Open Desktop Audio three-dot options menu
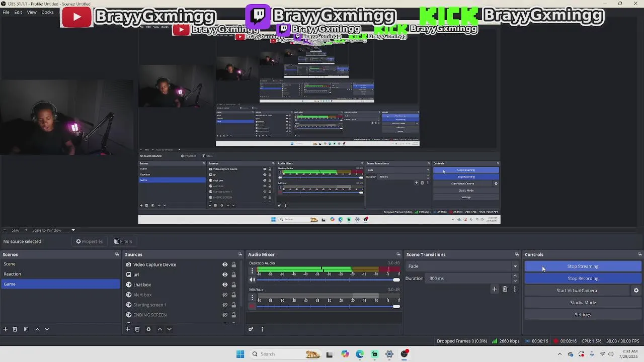Screen dimensions: 644x362 [252, 270]
